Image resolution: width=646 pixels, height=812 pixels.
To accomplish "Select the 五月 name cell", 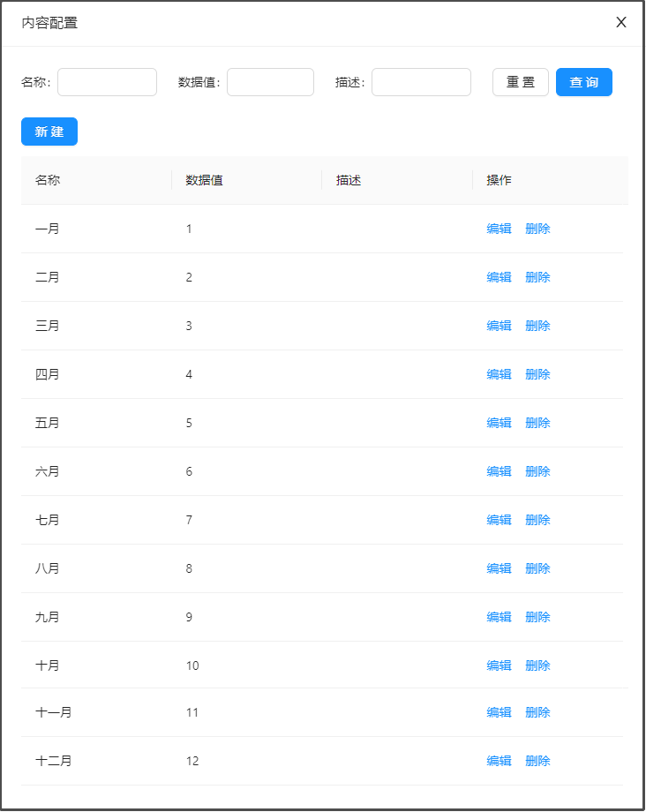I will tap(48, 423).
